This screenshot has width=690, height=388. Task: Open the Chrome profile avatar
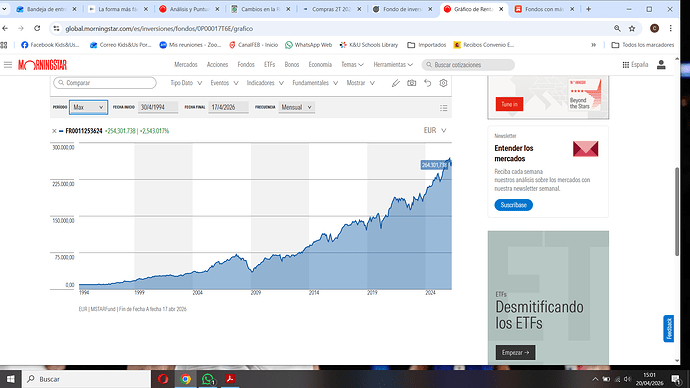coord(654,28)
